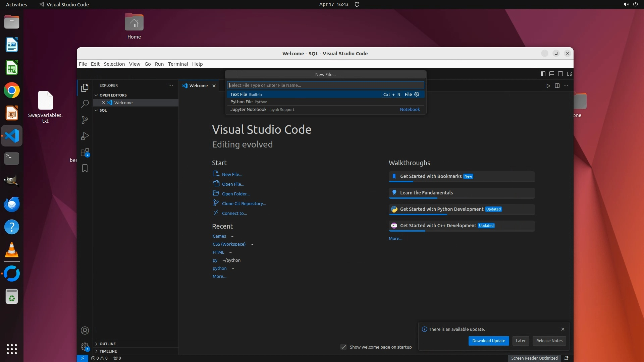The height and width of the screenshot is (362, 644).
Task: Uncheck Show welcome page on startup
Action: pos(343,347)
